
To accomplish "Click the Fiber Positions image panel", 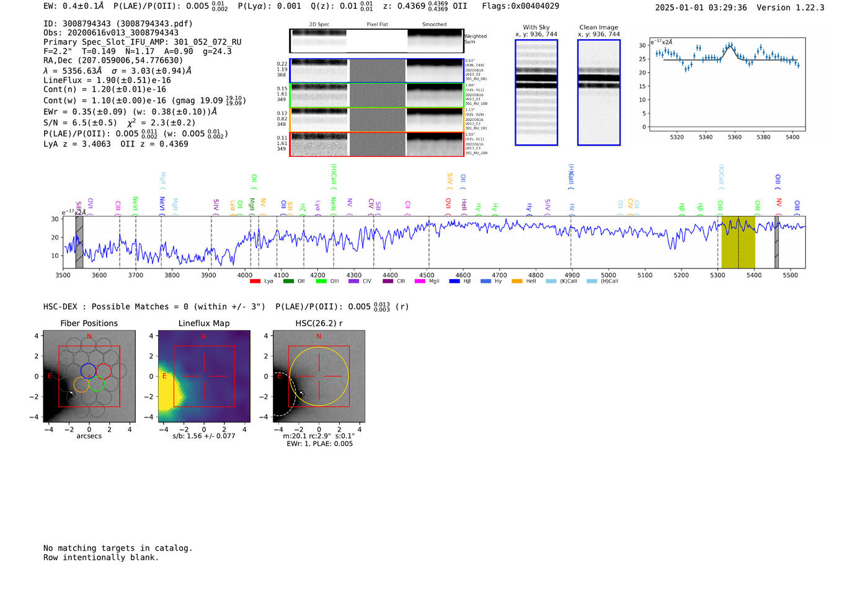I will (89, 376).
